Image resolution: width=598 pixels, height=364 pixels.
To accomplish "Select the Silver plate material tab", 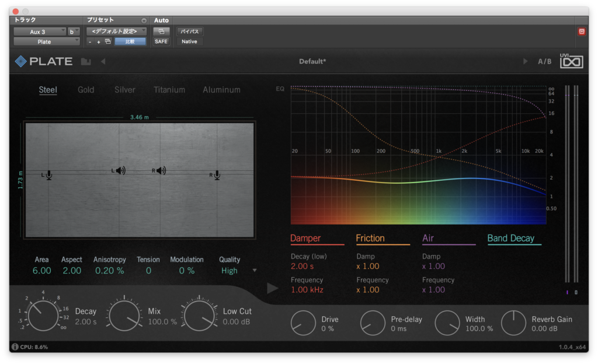I will [x=125, y=90].
